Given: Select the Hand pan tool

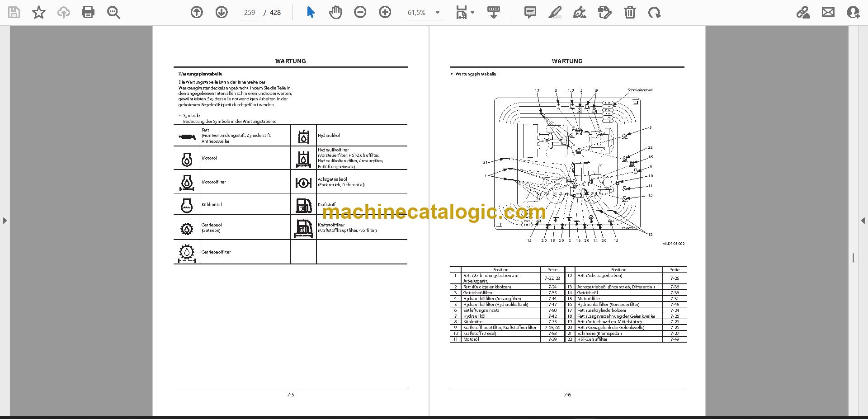Looking at the screenshot, I should (335, 12).
